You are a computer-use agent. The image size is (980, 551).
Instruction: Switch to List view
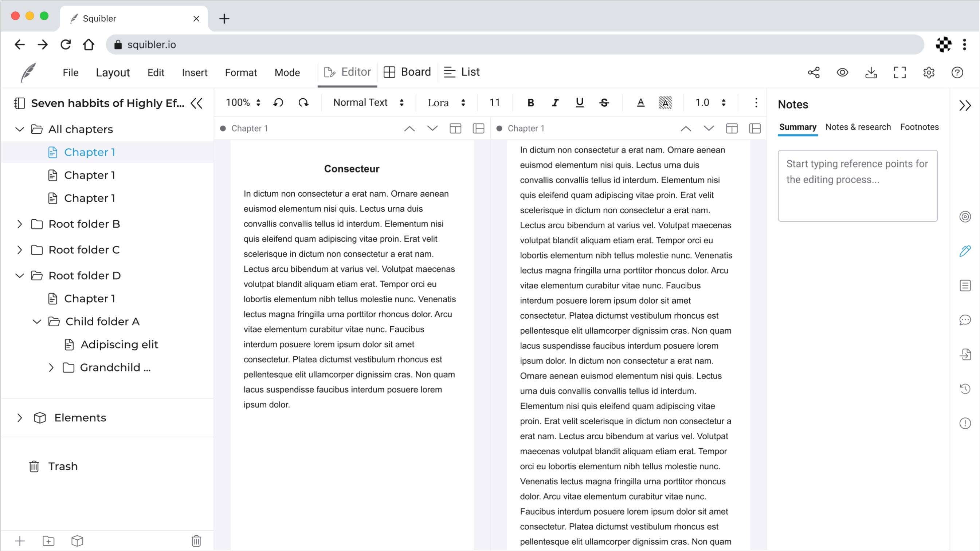462,72
